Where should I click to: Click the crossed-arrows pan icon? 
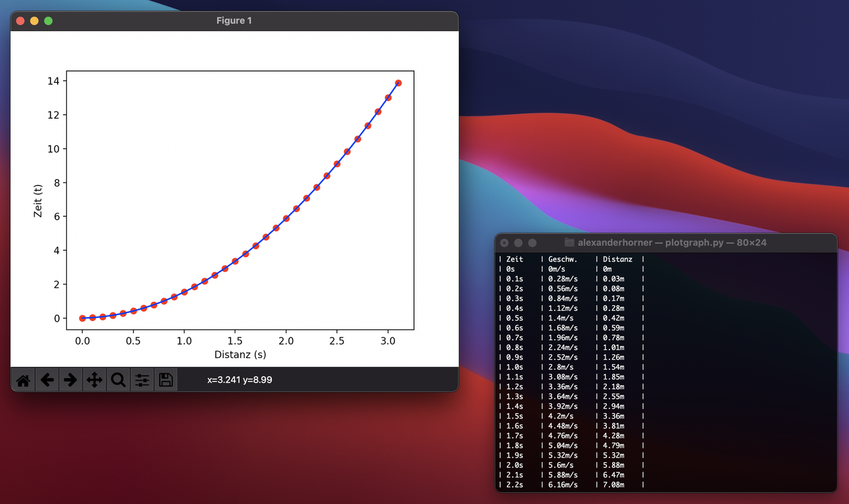(x=95, y=379)
